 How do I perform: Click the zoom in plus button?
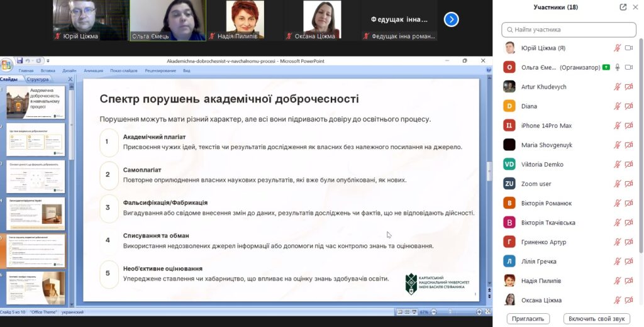(x=479, y=312)
